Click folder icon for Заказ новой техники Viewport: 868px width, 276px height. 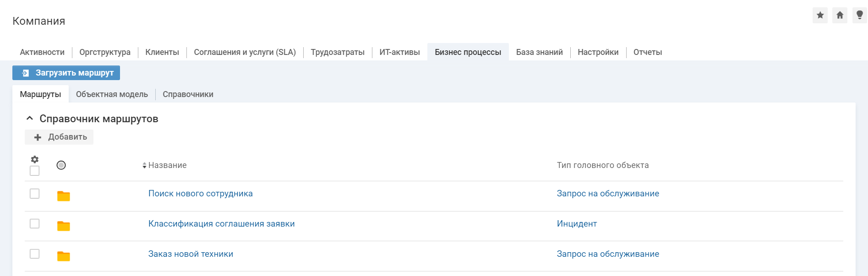pyautogui.click(x=63, y=256)
